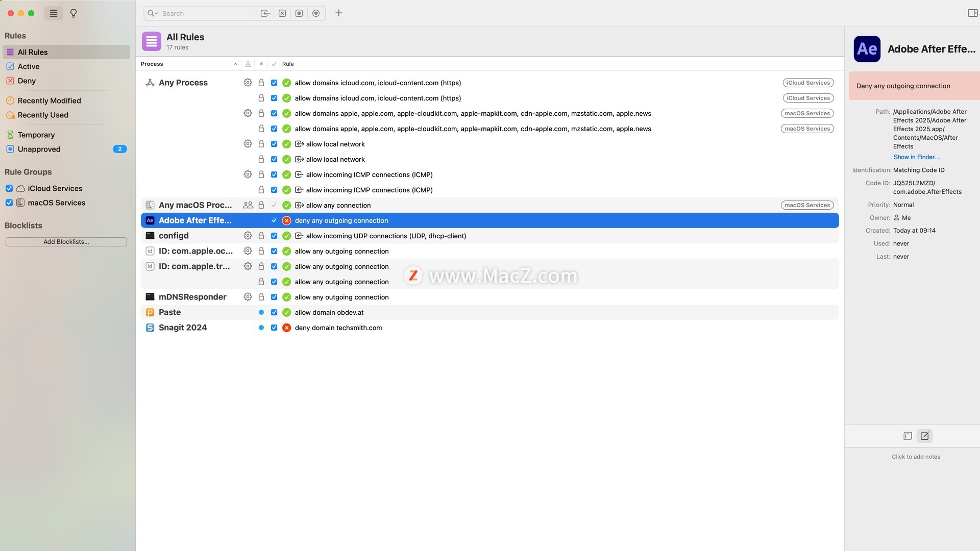Select Deny rules in sidebar

[x=66, y=81]
